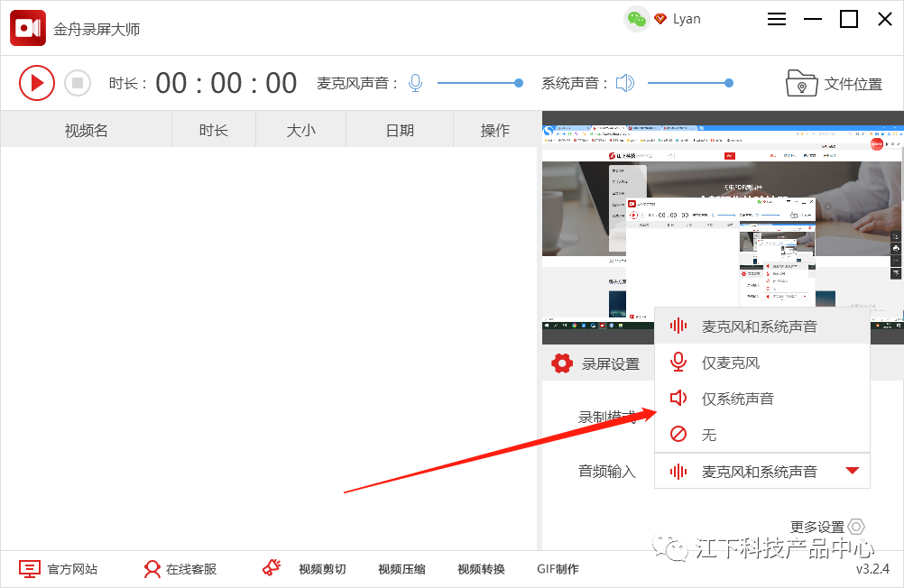This screenshot has width=904, height=588.
Task: Open the WeChat icon in title bar
Action: pos(636,19)
